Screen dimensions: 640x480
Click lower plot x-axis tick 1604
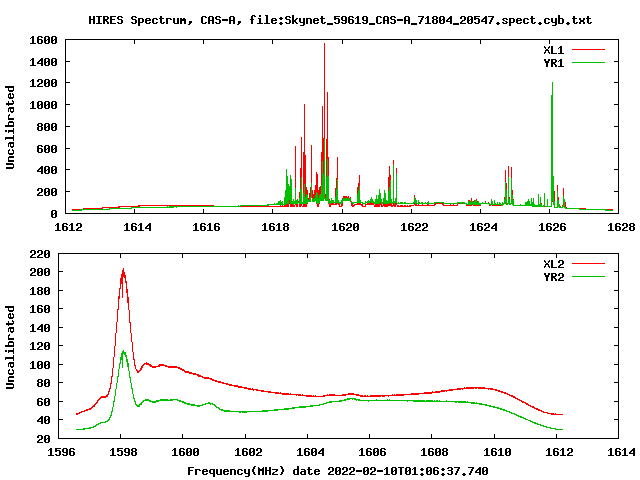point(310,452)
